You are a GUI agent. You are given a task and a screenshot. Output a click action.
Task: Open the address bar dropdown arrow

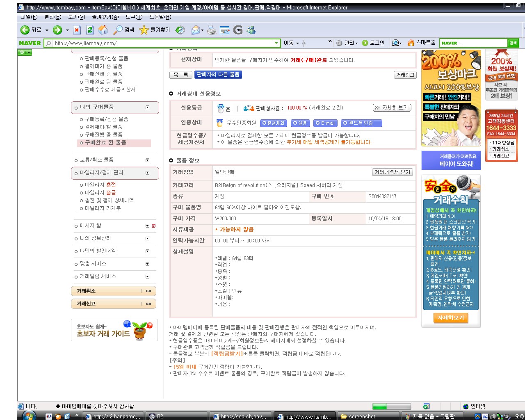(x=276, y=43)
